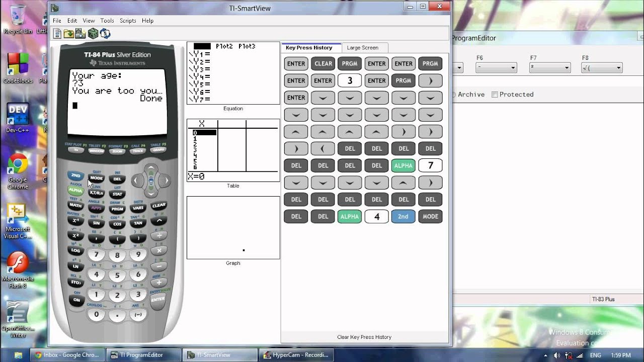Tap the LN key on the calculator
The height and width of the screenshot is (362, 644).
(x=75, y=266)
